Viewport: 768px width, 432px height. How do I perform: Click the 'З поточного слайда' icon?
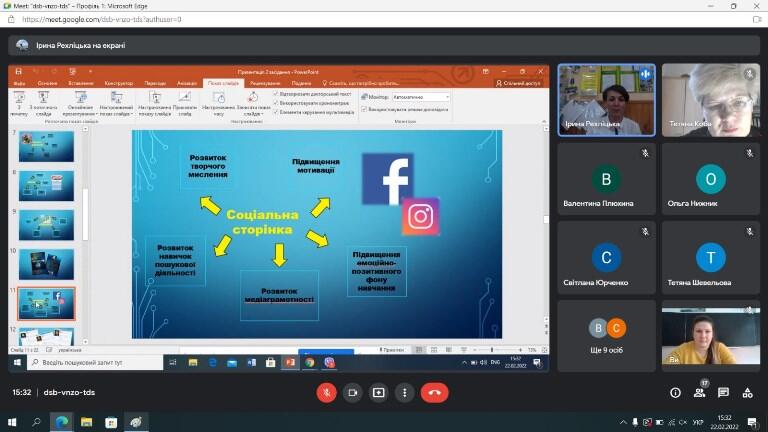coord(43,103)
